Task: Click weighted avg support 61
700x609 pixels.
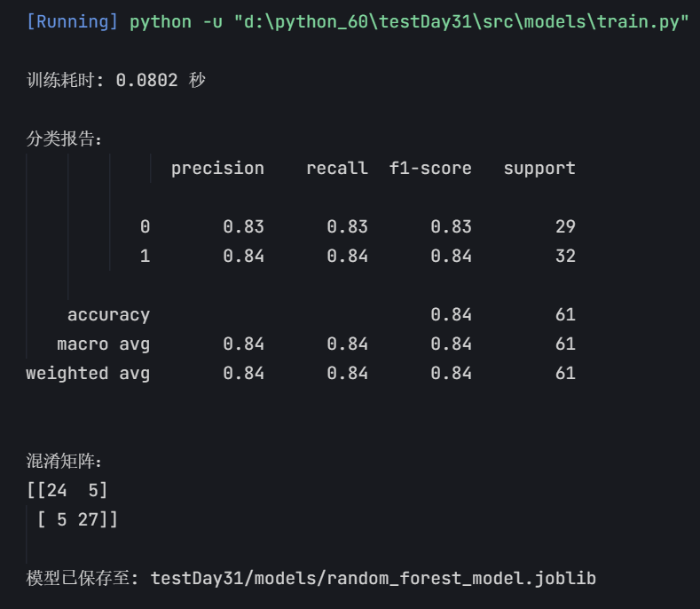Action: 565,373
